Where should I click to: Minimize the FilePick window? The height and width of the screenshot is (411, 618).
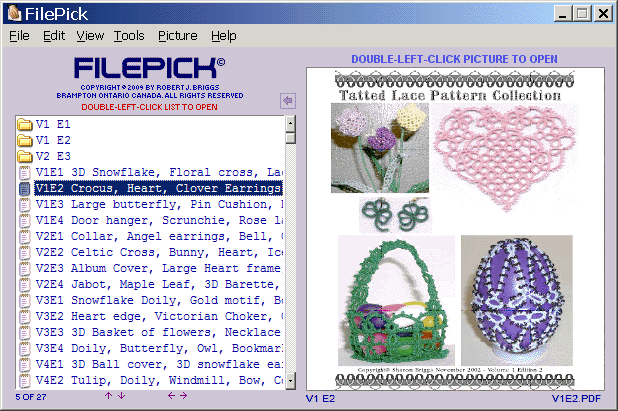click(x=563, y=14)
